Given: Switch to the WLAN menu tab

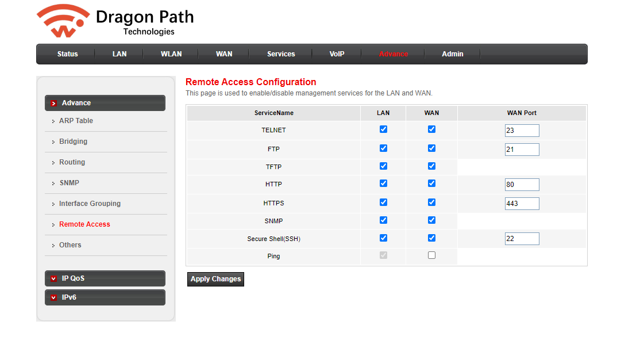Looking at the screenshot, I should [171, 54].
